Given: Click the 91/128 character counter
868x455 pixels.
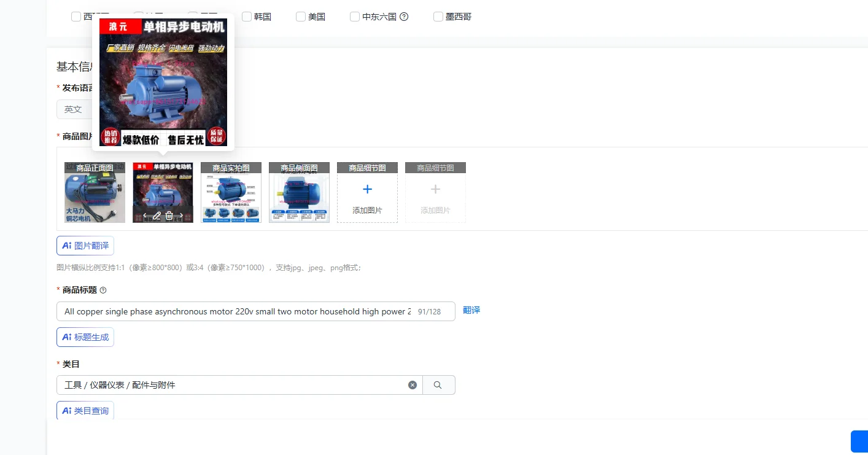Looking at the screenshot, I should (429, 312).
